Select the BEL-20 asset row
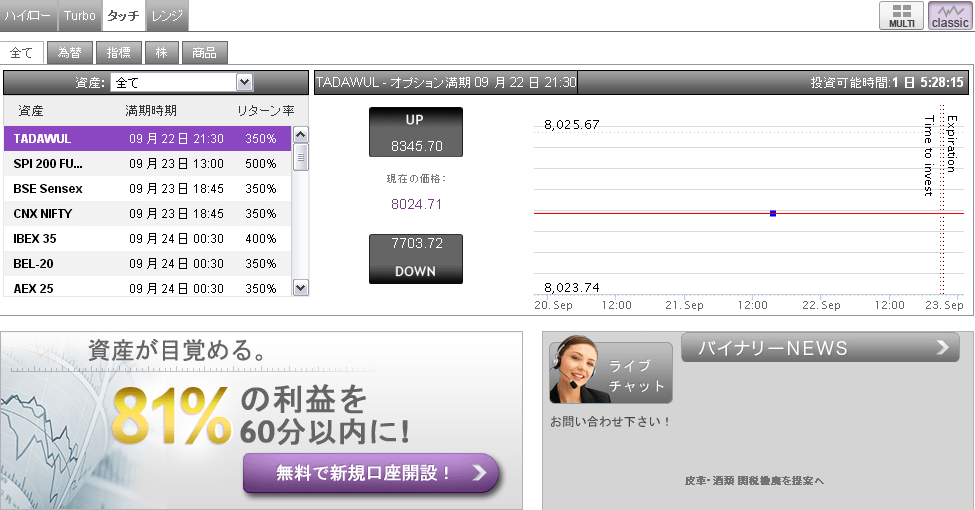Viewport: 975px width, 510px height. [147, 263]
